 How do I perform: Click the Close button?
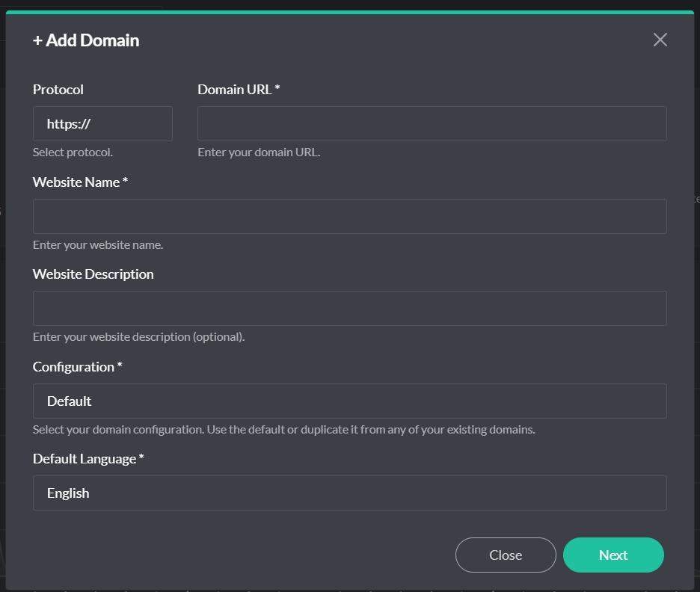pyautogui.click(x=506, y=555)
